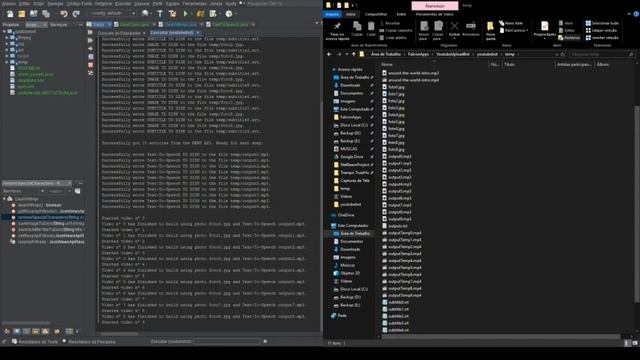Open the Ferramentas menu in NetBeans
This screenshot has width=640, height=360.
(195, 3)
